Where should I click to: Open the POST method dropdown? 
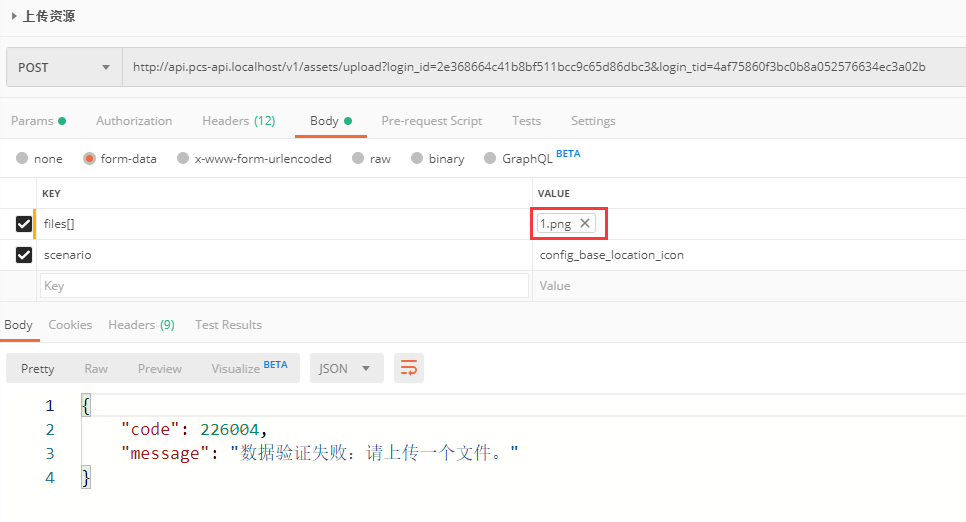point(63,68)
